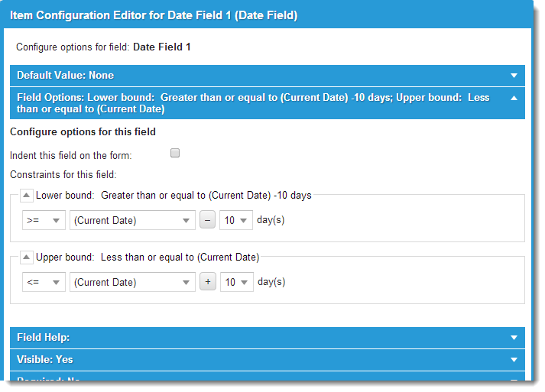The height and width of the screenshot is (392, 545).
Task: Open upper bound Current Date dropdown
Action: (x=132, y=282)
